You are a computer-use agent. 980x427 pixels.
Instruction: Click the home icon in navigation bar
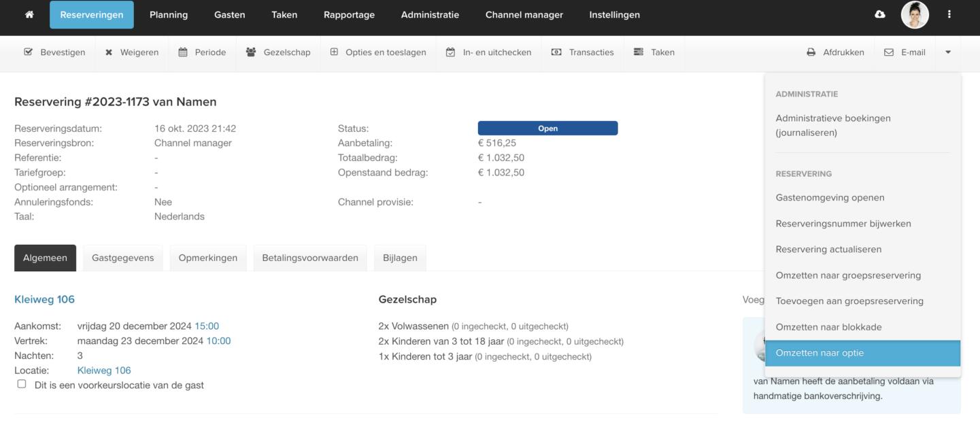tap(29, 14)
